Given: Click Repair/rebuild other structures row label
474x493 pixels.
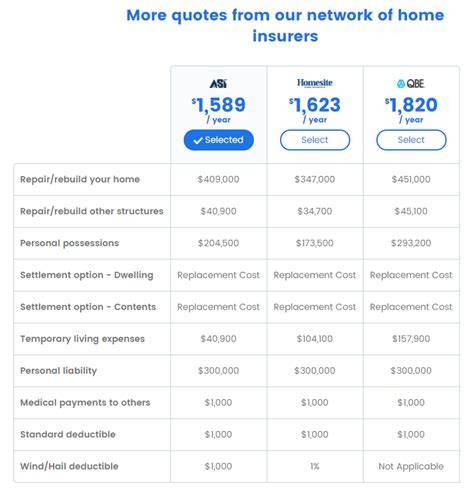Looking at the screenshot, I should pyautogui.click(x=92, y=211).
